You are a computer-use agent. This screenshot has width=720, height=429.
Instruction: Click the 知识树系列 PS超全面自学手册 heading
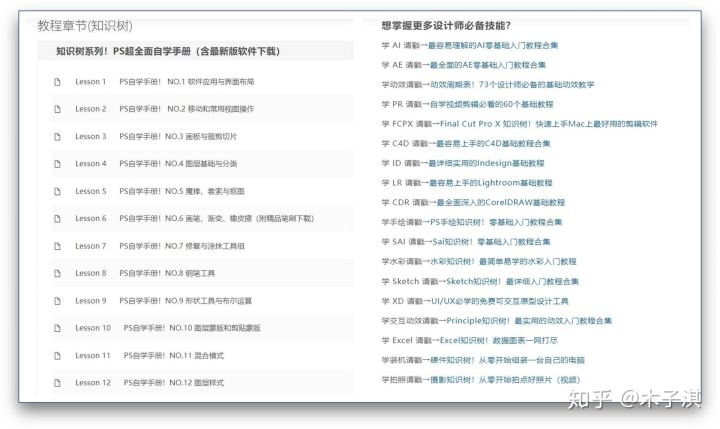[168, 51]
